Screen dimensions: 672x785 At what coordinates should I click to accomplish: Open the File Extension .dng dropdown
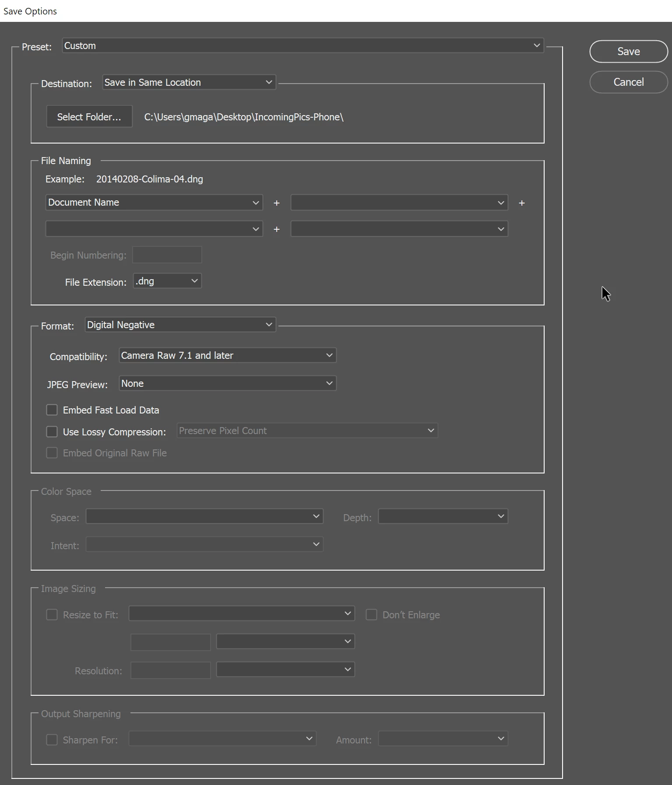167,281
